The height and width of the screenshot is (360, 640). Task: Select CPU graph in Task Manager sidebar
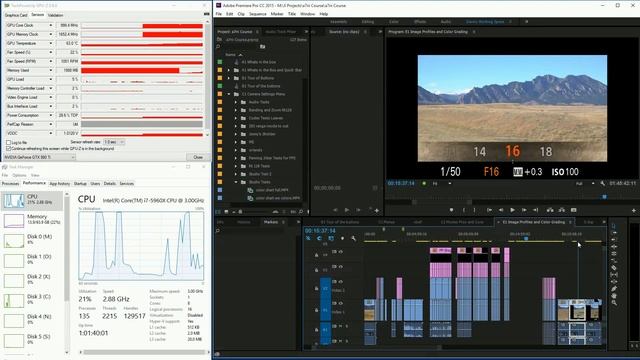[33, 200]
